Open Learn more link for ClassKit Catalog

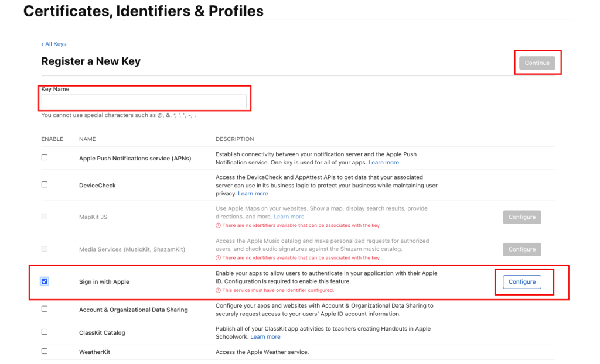click(265, 337)
